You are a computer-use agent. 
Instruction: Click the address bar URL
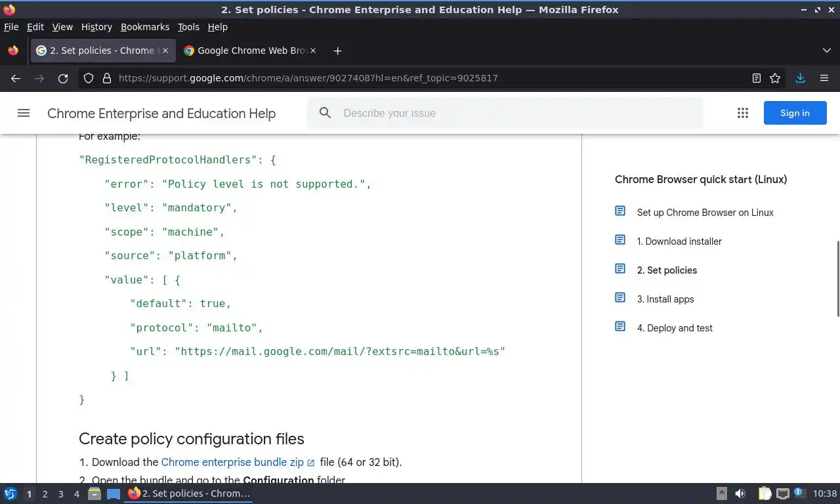(x=308, y=78)
